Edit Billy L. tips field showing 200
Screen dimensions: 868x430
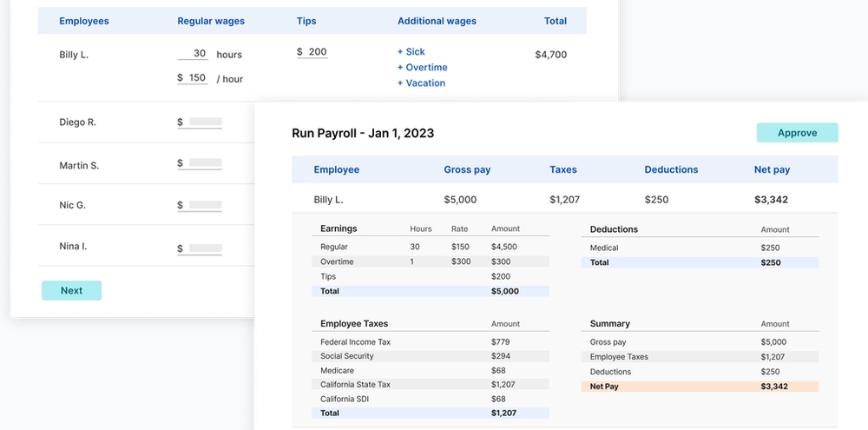point(312,52)
